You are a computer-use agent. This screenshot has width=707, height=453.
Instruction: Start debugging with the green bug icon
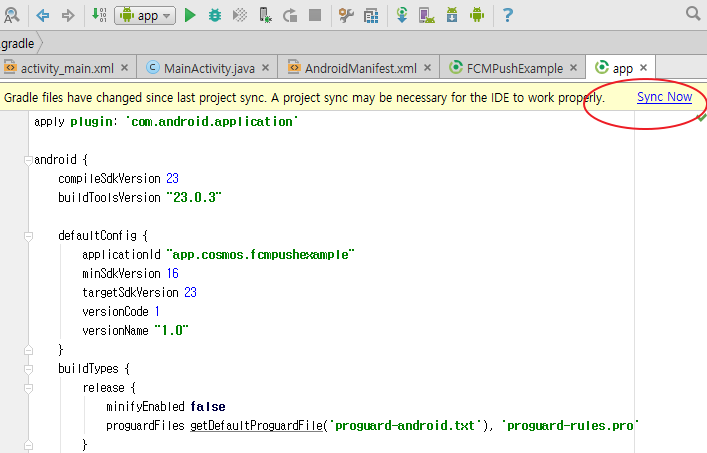tap(215, 16)
